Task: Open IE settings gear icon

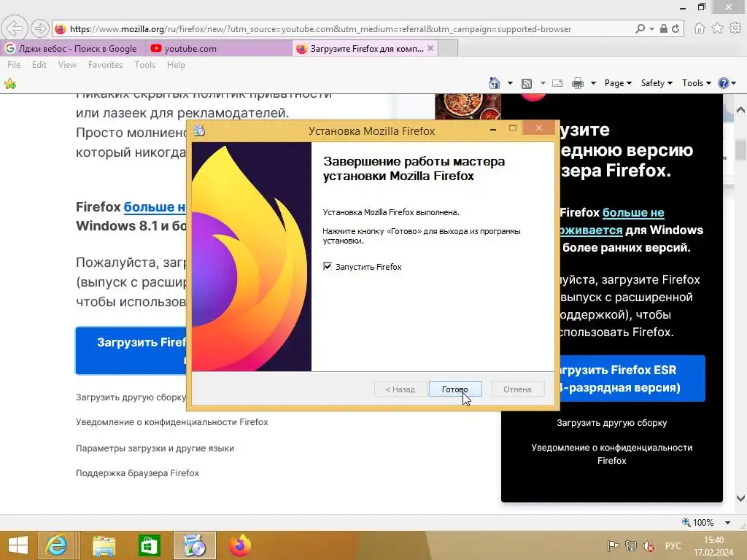Action: (x=735, y=28)
